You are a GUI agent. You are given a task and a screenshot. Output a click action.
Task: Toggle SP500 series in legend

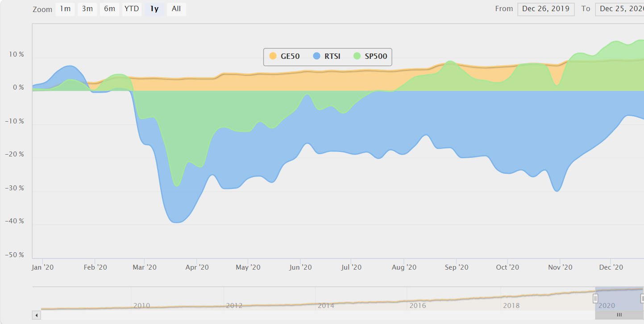pyautogui.click(x=370, y=56)
